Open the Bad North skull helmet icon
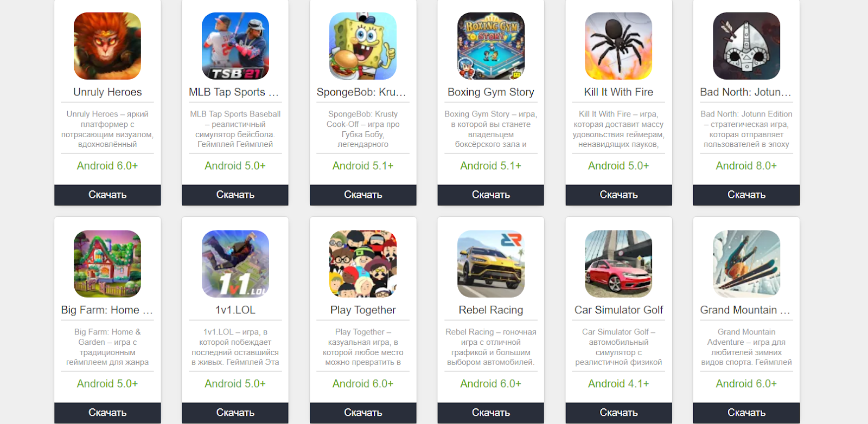The height and width of the screenshot is (424, 868). point(746,46)
